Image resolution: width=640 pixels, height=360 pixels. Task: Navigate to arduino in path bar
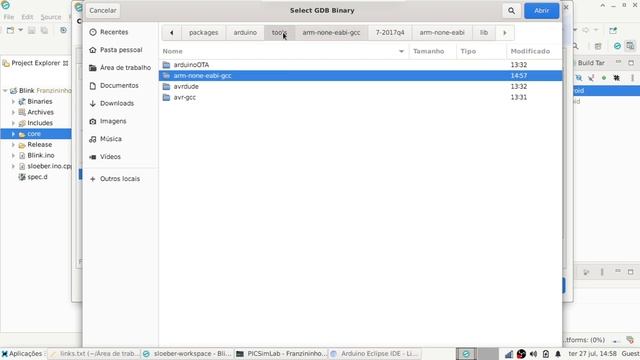[245, 33]
